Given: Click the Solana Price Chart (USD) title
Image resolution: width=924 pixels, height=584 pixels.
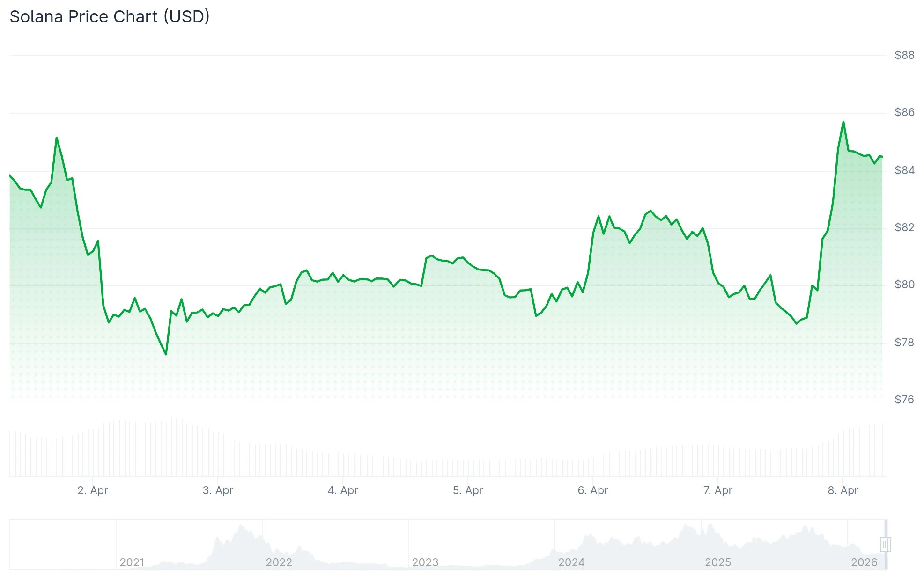Looking at the screenshot, I should [x=110, y=17].
